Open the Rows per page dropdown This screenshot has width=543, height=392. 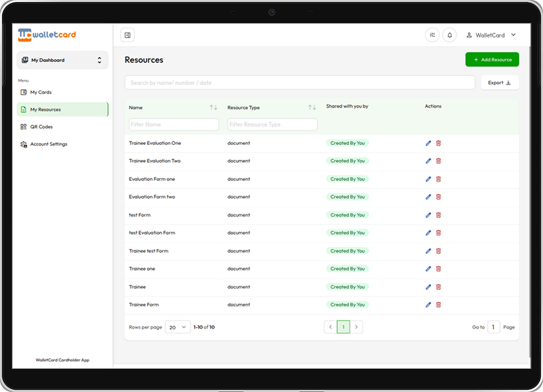178,327
